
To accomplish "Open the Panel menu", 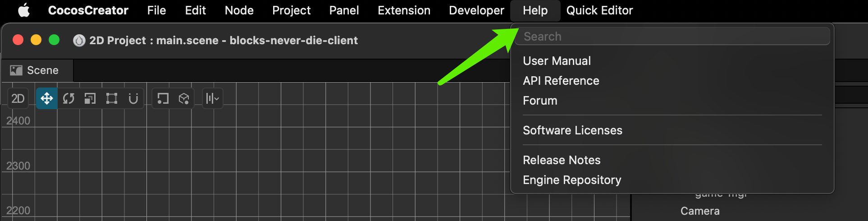I will 344,10.
